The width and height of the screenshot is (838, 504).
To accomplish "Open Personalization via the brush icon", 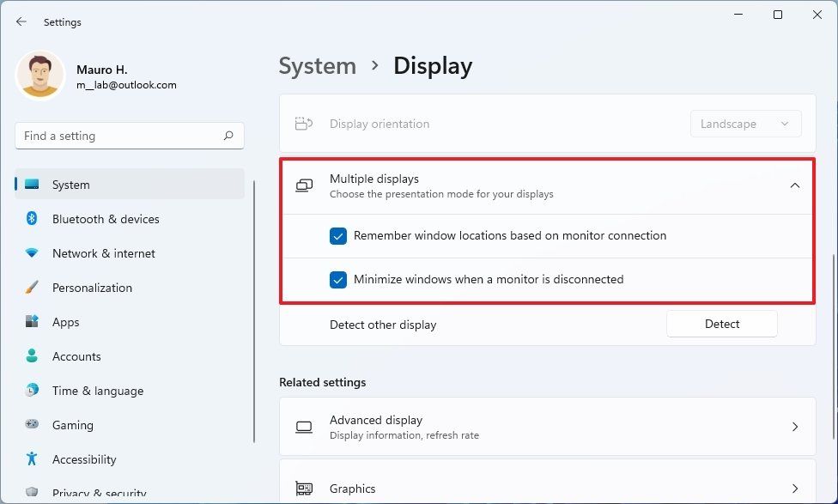I will [x=31, y=288].
